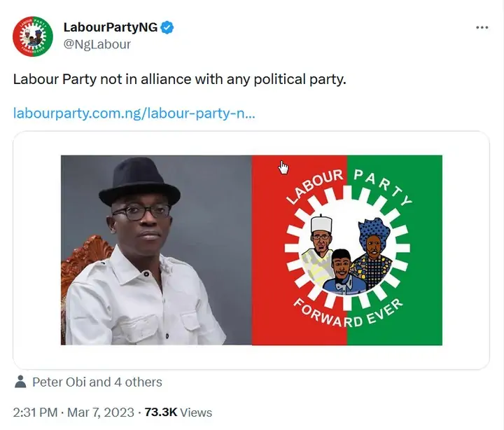Click the three figures in party emblem
The height and width of the screenshot is (430, 504).
pyautogui.click(x=347, y=257)
